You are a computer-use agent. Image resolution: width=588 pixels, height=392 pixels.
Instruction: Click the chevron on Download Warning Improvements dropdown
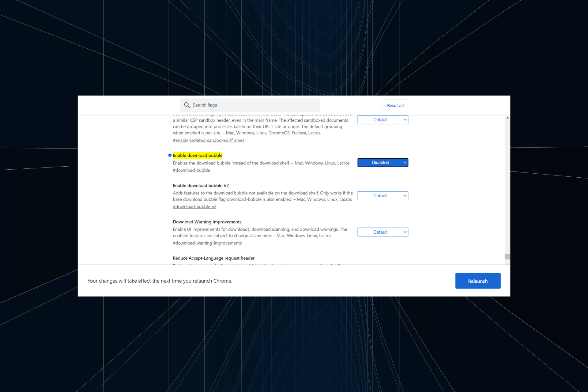404,232
